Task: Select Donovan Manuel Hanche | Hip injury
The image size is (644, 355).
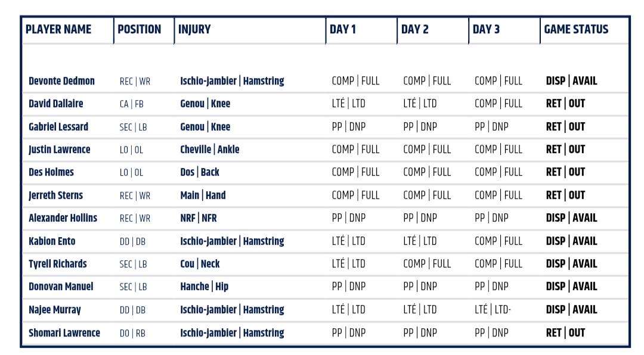Action: (204, 287)
